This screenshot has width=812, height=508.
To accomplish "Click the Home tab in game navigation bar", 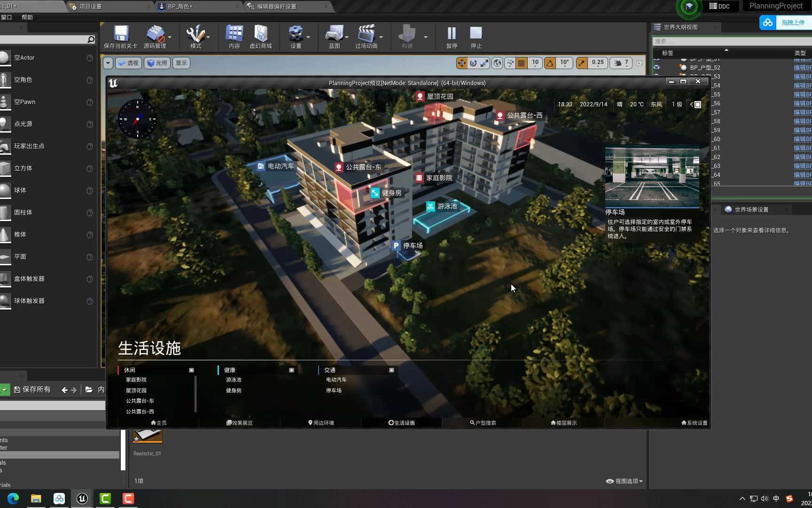I will 158,423.
